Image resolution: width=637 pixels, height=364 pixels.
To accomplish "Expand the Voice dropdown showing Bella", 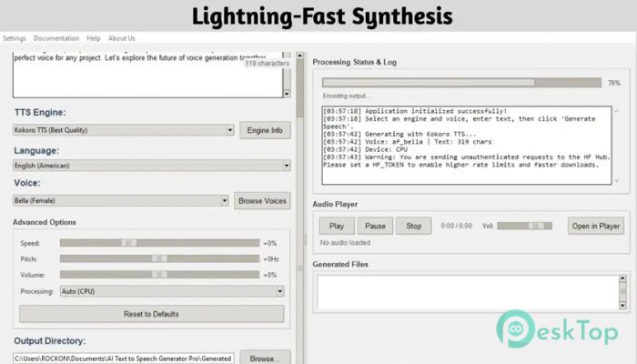I will pyautogui.click(x=121, y=200).
